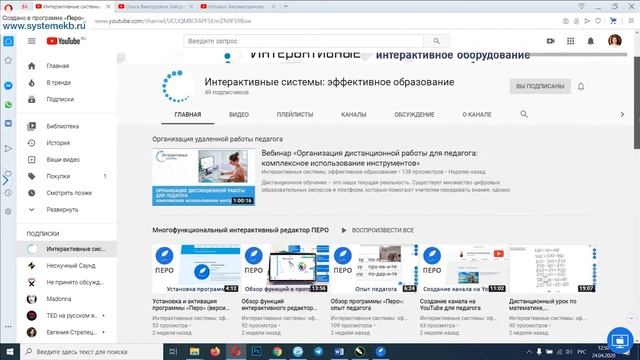Open the featured webinar video thumbnail

click(204, 177)
